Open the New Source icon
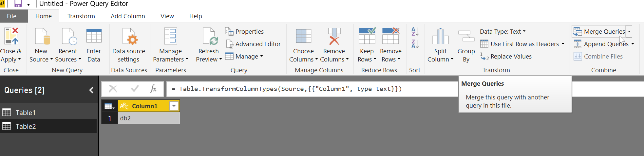 click(42, 36)
